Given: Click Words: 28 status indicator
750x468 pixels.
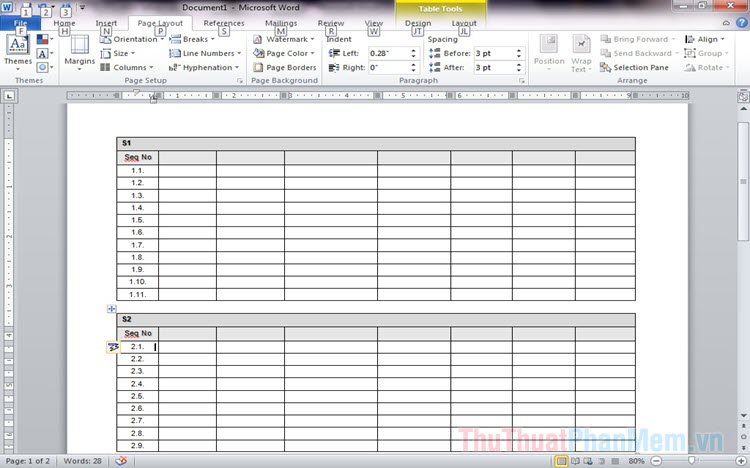Looking at the screenshot, I should 82,461.
